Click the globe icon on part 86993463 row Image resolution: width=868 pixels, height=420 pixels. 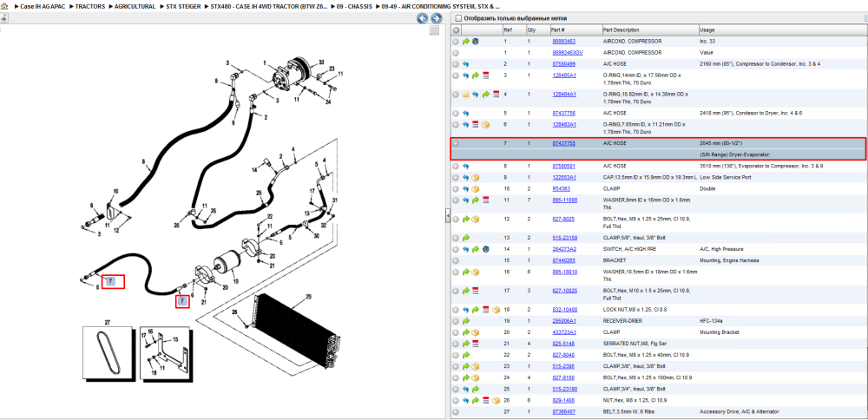475,42
